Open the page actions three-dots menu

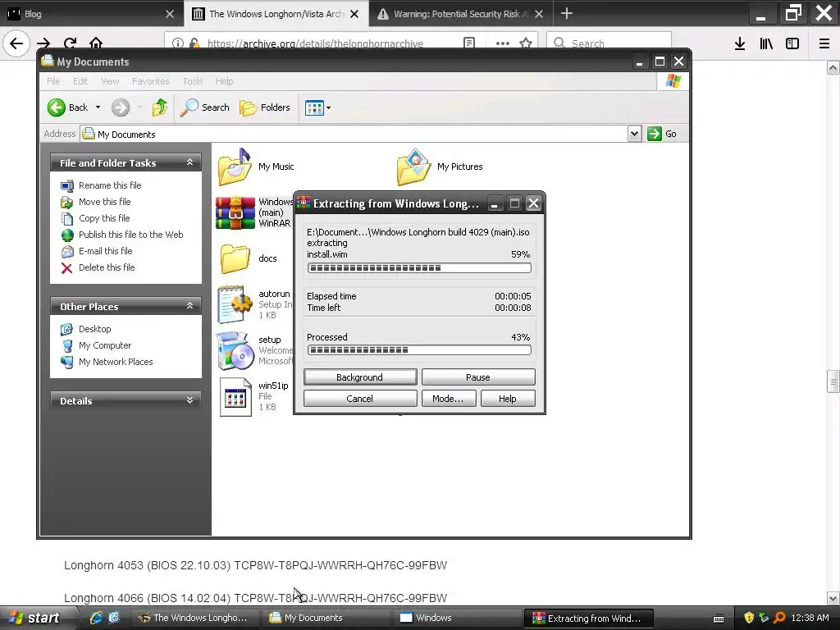point(503,43)
